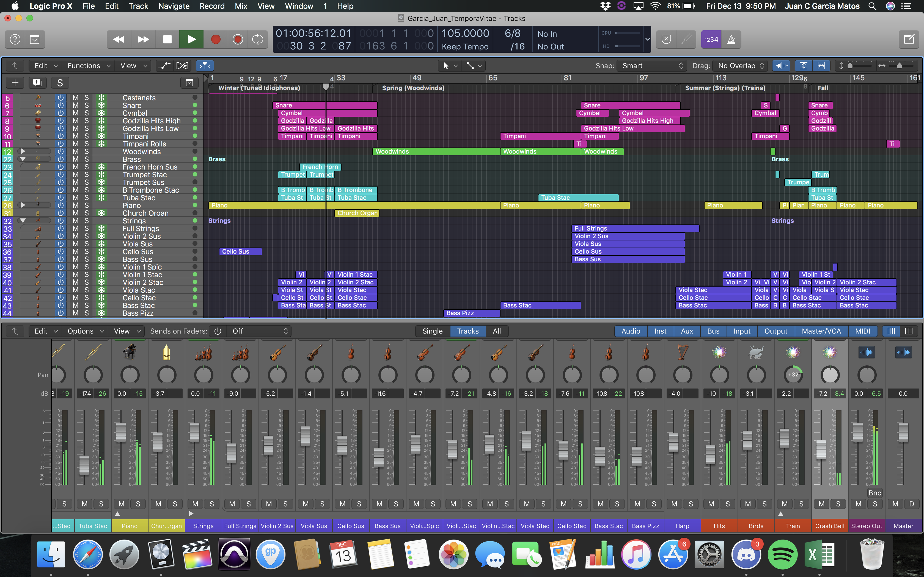
Task: Toggle the Cycle mode button
Action: (258, 39)
